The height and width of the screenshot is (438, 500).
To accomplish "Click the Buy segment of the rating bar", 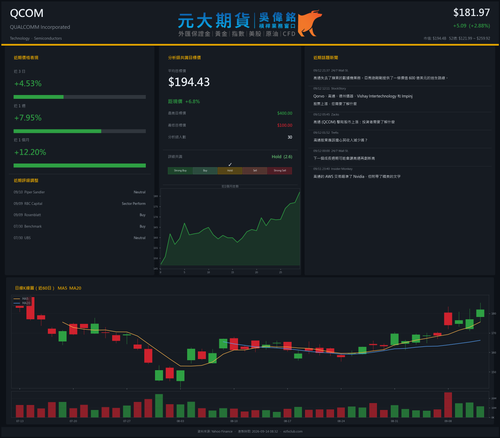I will pos(205,171).
